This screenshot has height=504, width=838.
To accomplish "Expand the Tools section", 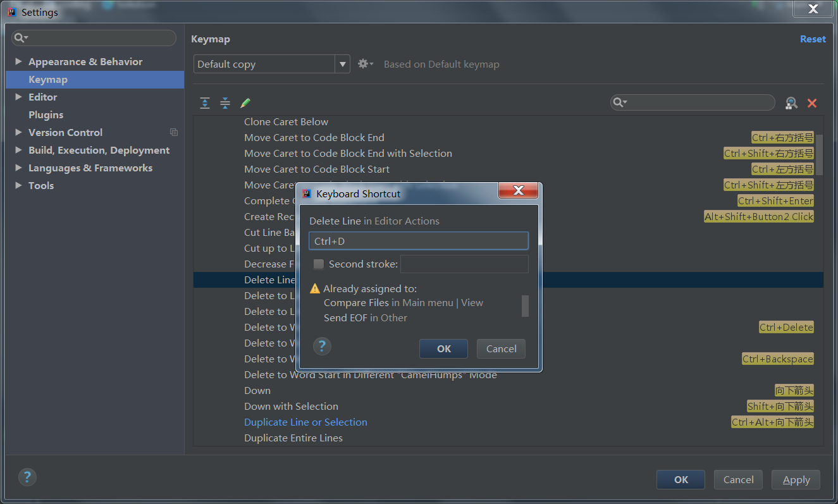I will 18,185.
